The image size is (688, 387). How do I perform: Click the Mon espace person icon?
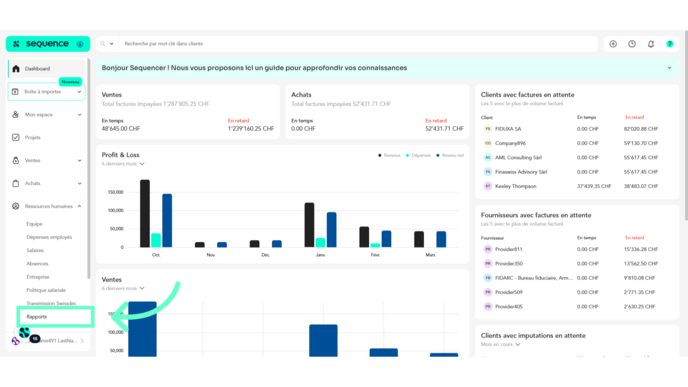[x=15, y=115]
